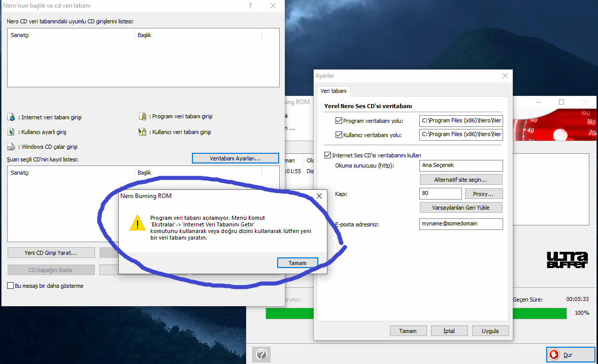Click the Kullanıcı veritabanı yolu path field

[x=461, y=135]
